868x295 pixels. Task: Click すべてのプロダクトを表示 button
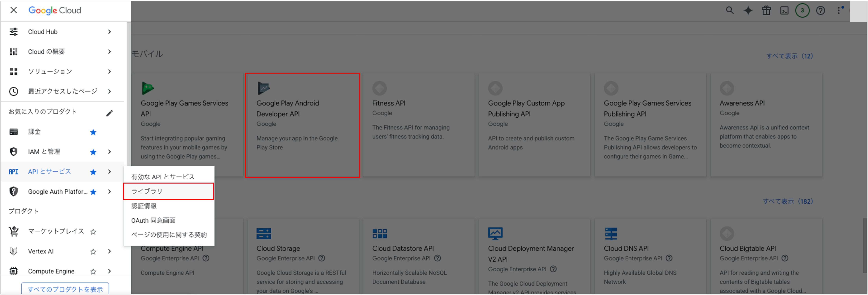(65, 289)
